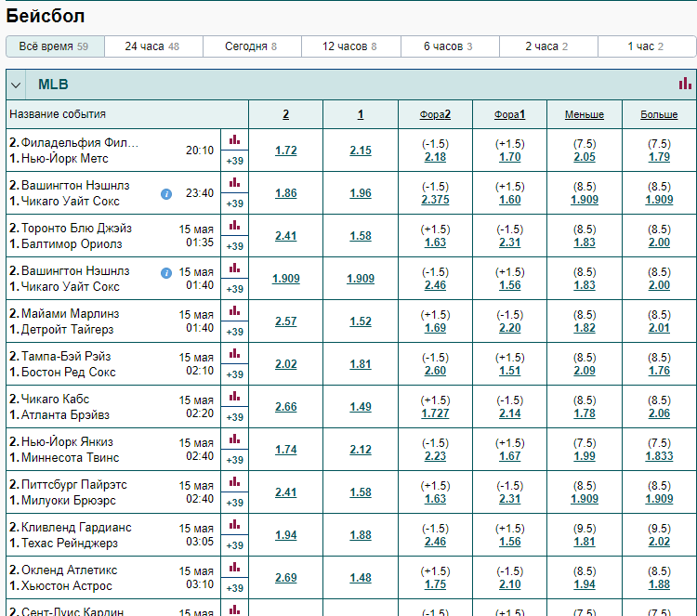Open stats icon for Toronto Blue Jays game
This screenshot has height=616, width=697.
(x=235, y=226)
